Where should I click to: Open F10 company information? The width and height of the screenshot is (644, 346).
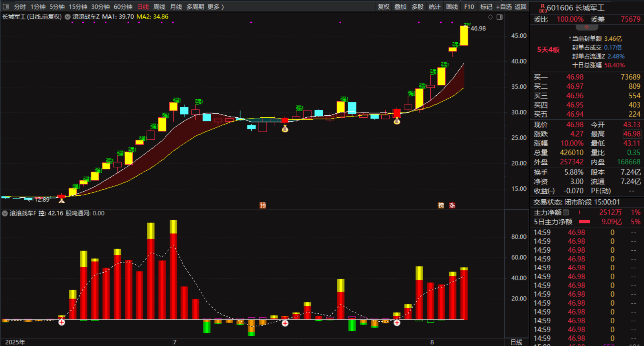pos(469,7)
